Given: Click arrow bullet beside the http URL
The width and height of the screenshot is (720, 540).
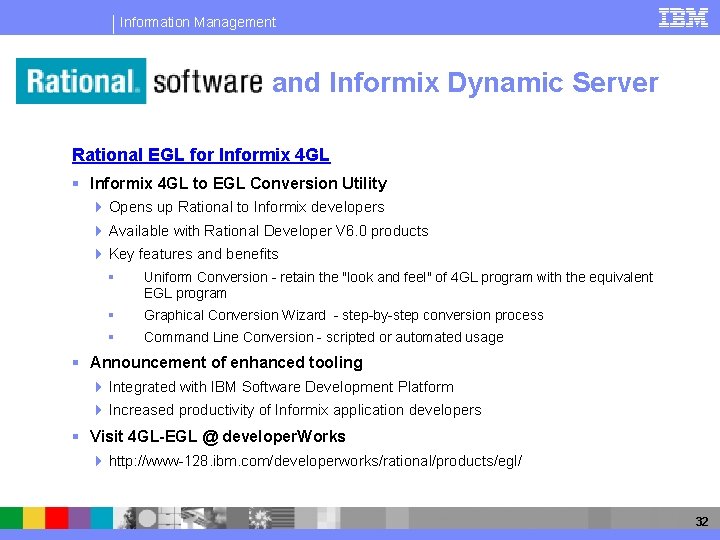Looking at the screenshot, I should (x=98, y=461).
